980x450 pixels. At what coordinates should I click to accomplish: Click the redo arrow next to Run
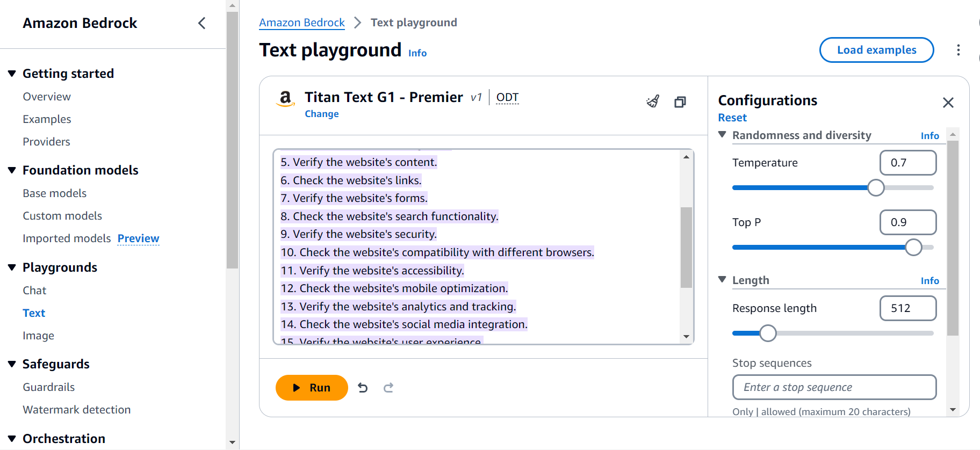[x=388, y=388]
